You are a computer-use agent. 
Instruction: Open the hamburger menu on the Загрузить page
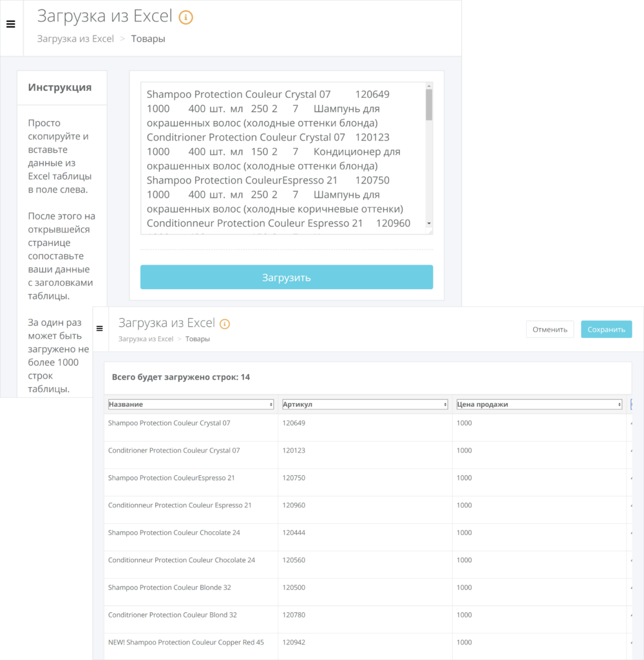[x=11, y=24]
